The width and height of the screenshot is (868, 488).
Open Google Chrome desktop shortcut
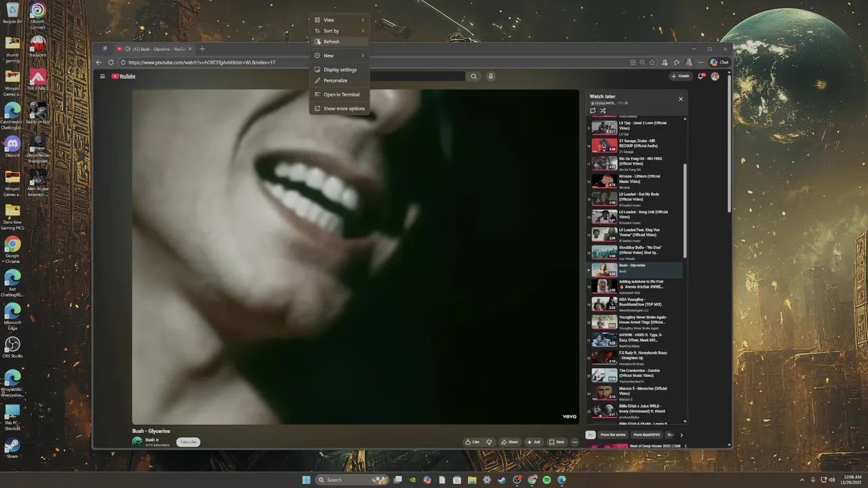tap(12, 249)
